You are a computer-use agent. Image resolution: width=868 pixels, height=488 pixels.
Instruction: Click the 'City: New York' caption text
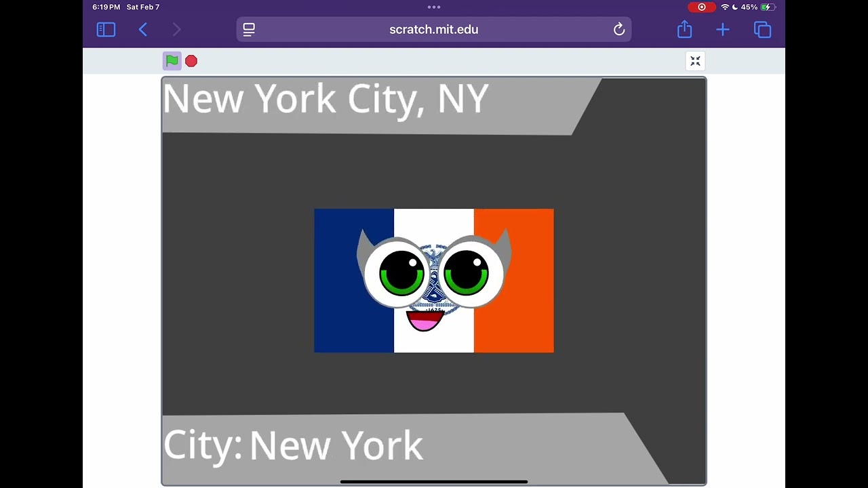coord(294,446)
